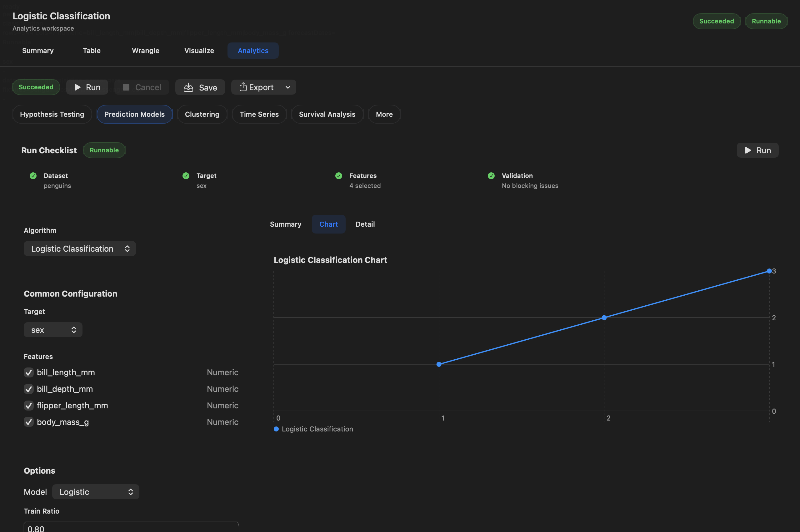Open the Model dropdown set to Logistic
The image size is (800, 532).
95,492
